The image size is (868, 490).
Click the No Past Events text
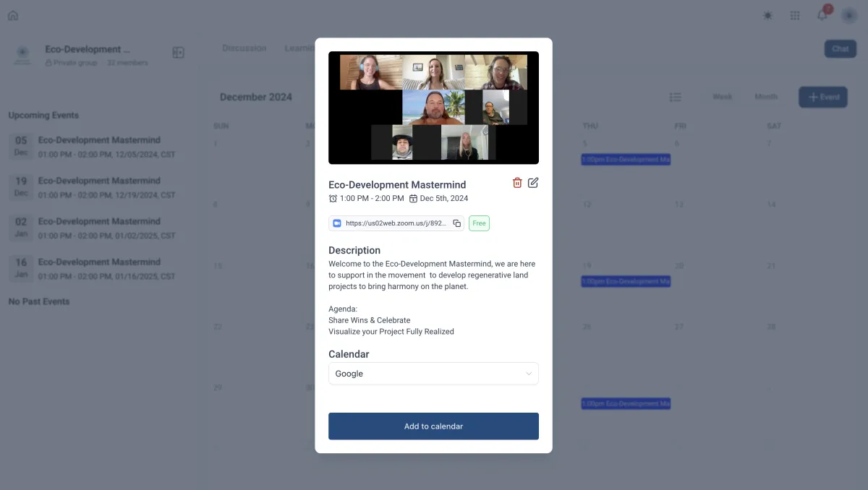pyautogui.click(x=39, y=301)
